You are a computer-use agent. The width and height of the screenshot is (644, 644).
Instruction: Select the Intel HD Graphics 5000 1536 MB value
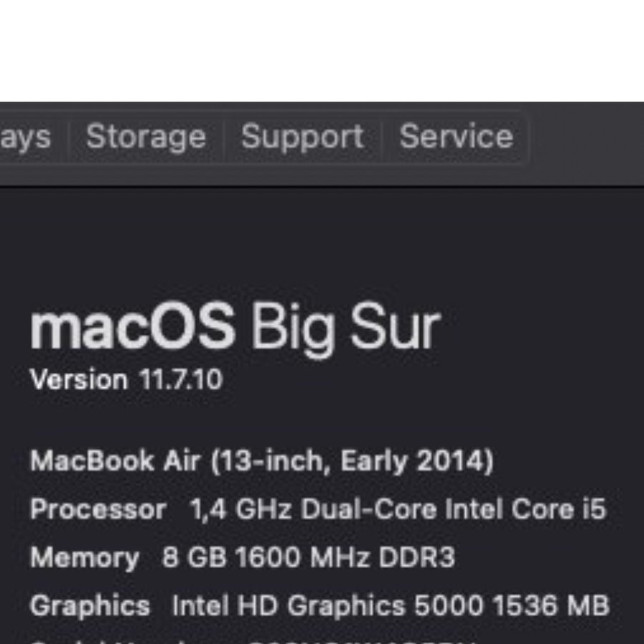[390, 605]
